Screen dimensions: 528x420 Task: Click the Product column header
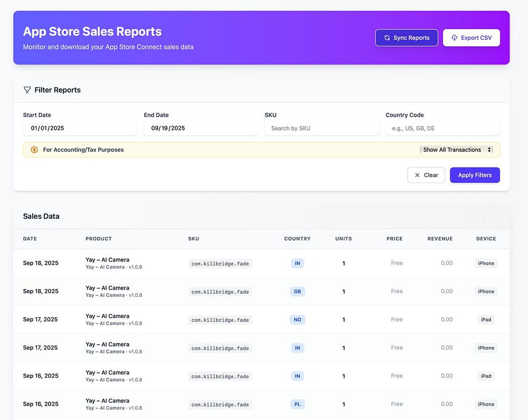99,239
